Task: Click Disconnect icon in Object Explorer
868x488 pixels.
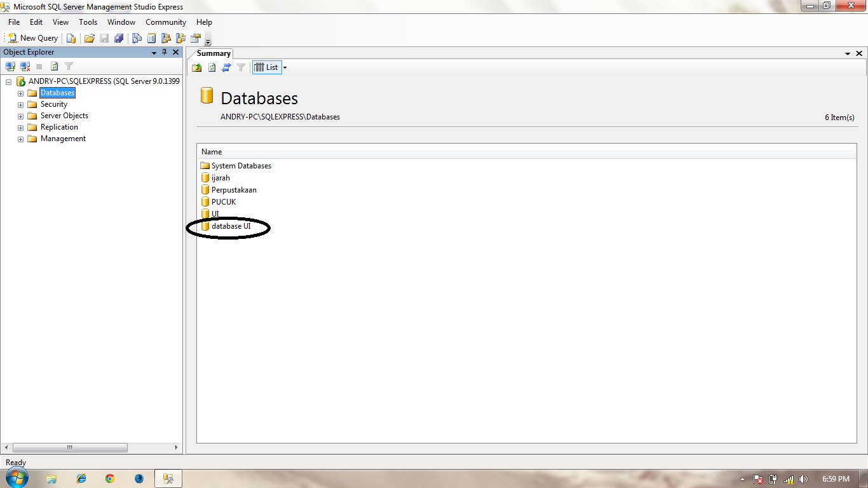Action: point(25,66)
